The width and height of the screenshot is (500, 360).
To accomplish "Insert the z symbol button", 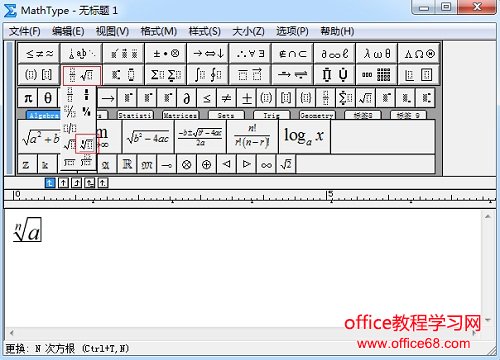I will pos(26,164).
